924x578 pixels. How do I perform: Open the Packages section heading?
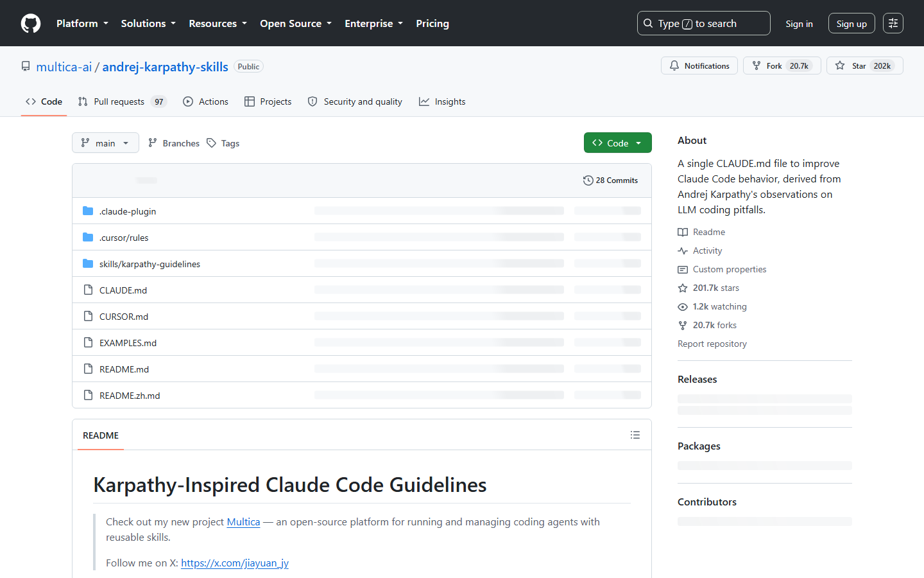[699, 446]
